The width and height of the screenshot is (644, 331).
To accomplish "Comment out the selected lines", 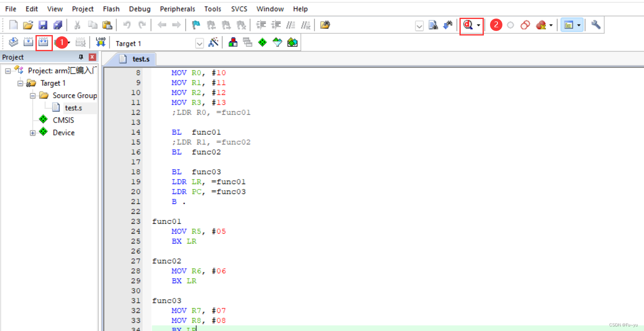I will (291, 25).
